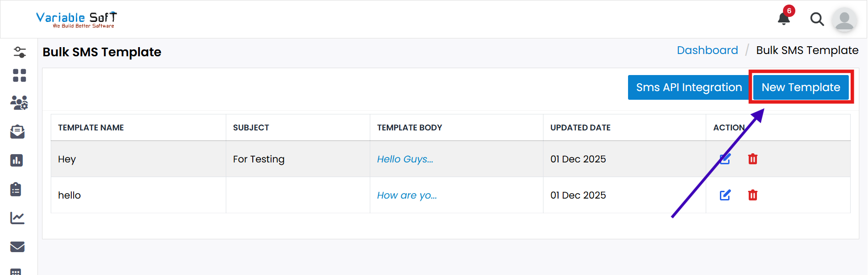Open the dashboard grid icon in sidebar
The image size is (868, 275).
coord(19,75)
